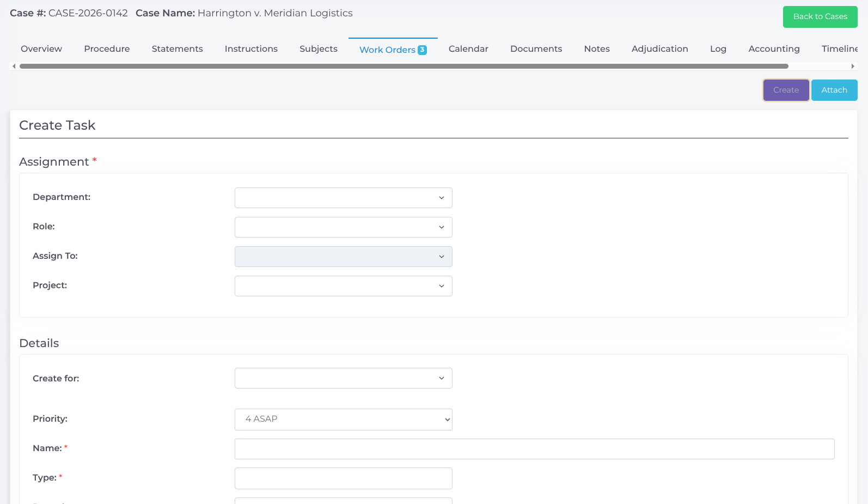Click the Type input field
Screen dimensions: 868x504
(344, 478)
